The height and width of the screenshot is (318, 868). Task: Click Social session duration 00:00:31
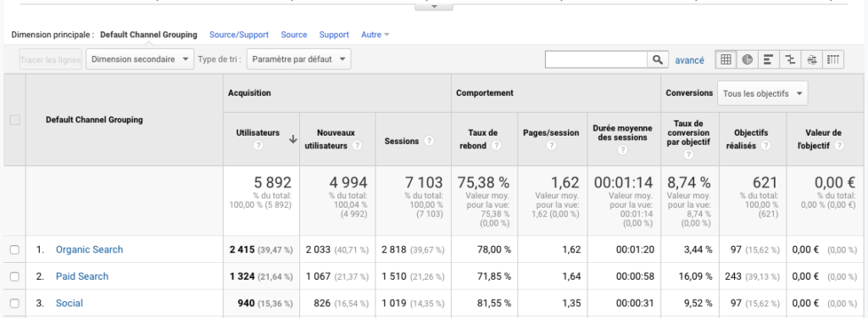pos(634,303)
